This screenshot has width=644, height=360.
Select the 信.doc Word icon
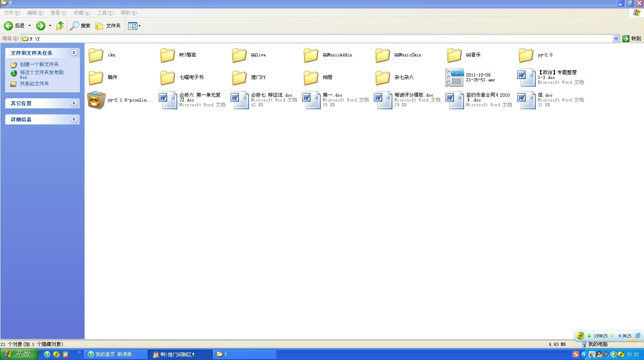click(x=526, y=100)
